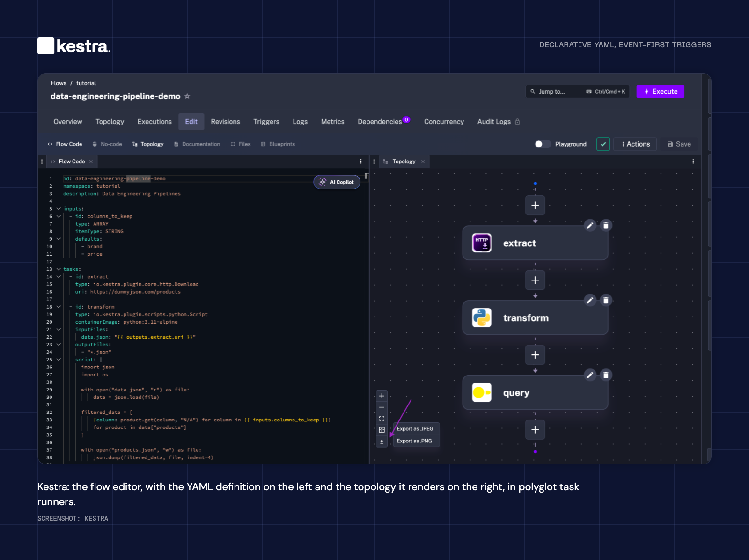Screen dimensions: 749x560
Task: Click the green validation checkmark button
Action: pyautogui.click(x=603, y=144)
